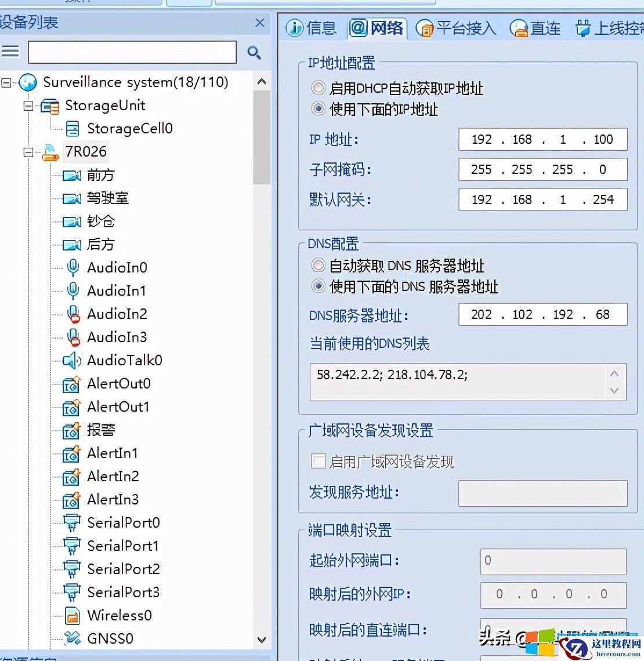Screen dimensions: 644x661
Task: Click the 起始外网端口 input field
Action: click(553, 561)
